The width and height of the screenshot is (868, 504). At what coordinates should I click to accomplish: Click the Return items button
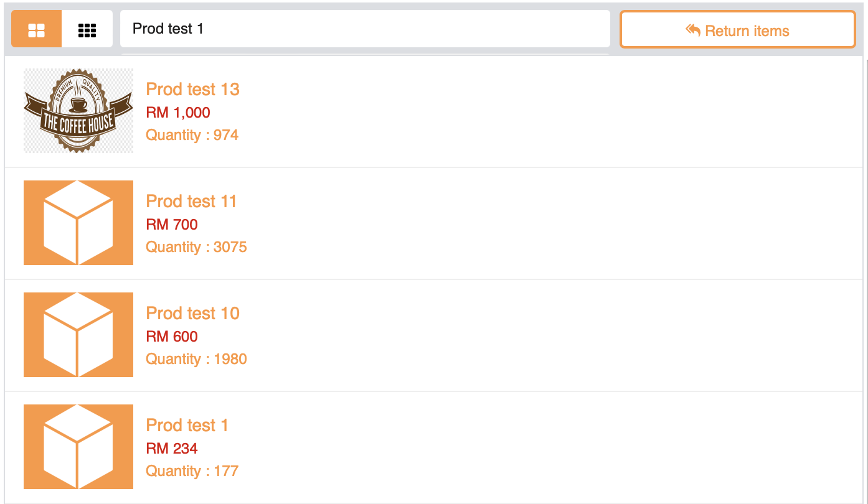tap(737, 30)
